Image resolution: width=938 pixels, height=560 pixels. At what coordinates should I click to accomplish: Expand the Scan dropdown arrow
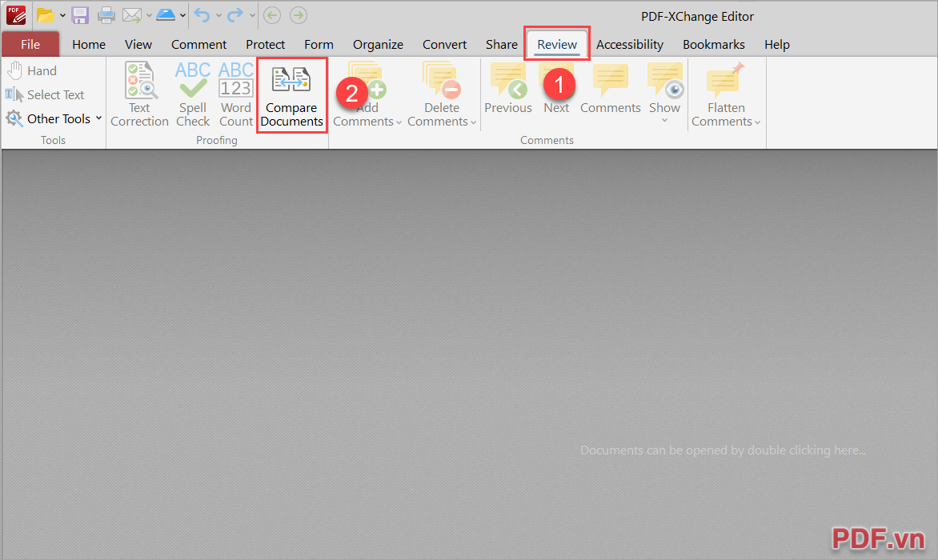click(182, 15)
